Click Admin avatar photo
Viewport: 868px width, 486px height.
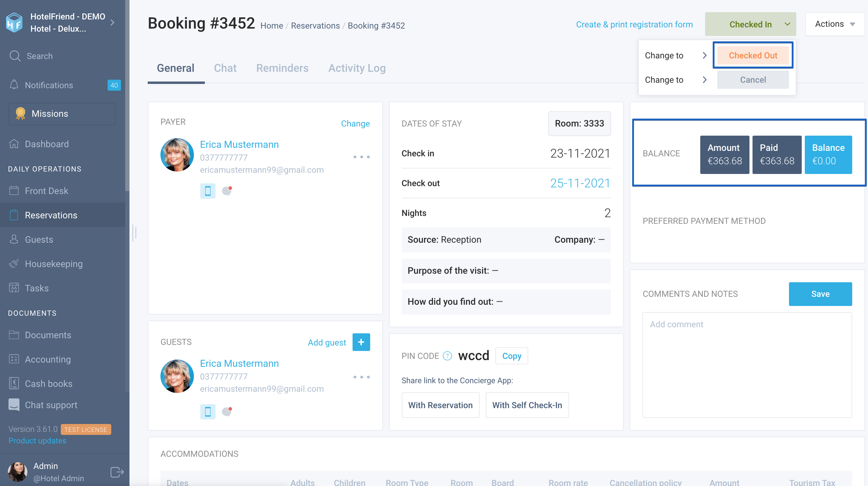18,472
